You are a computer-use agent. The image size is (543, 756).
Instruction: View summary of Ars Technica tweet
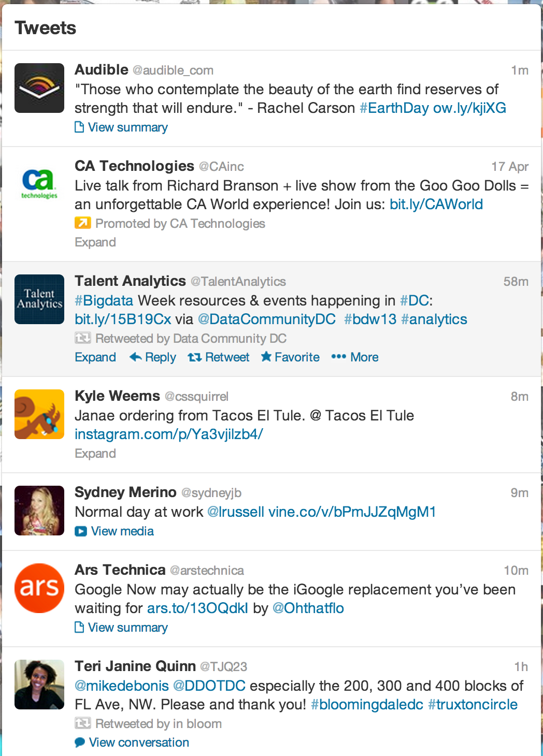122,628
